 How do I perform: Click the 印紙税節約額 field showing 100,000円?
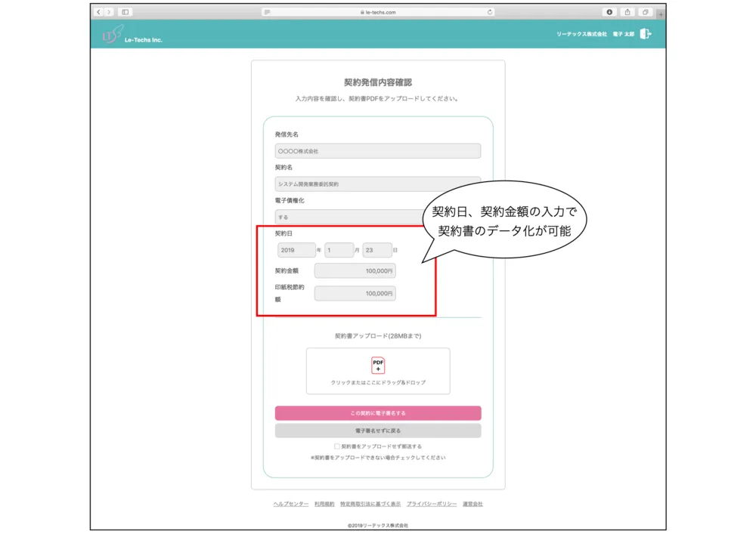click(355, 293)
